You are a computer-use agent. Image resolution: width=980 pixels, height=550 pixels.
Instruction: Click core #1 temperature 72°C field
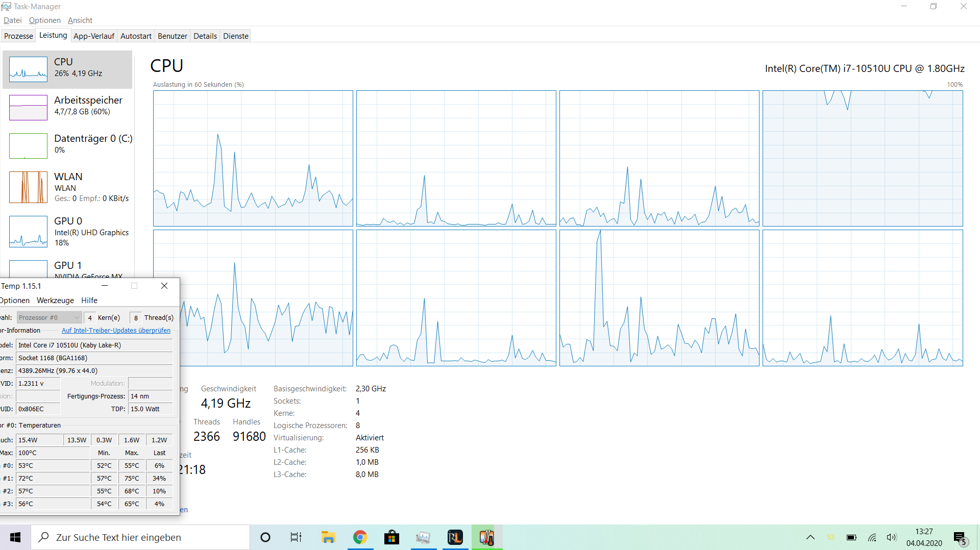[53, 478]
